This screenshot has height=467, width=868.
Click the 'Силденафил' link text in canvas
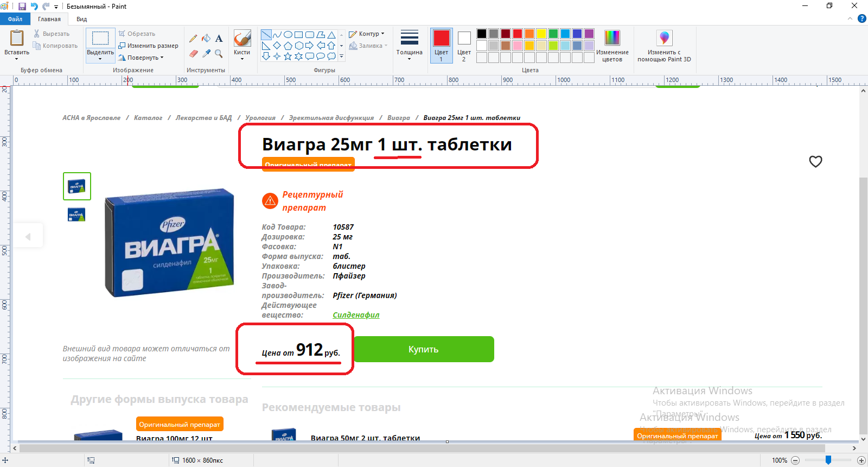356,315
